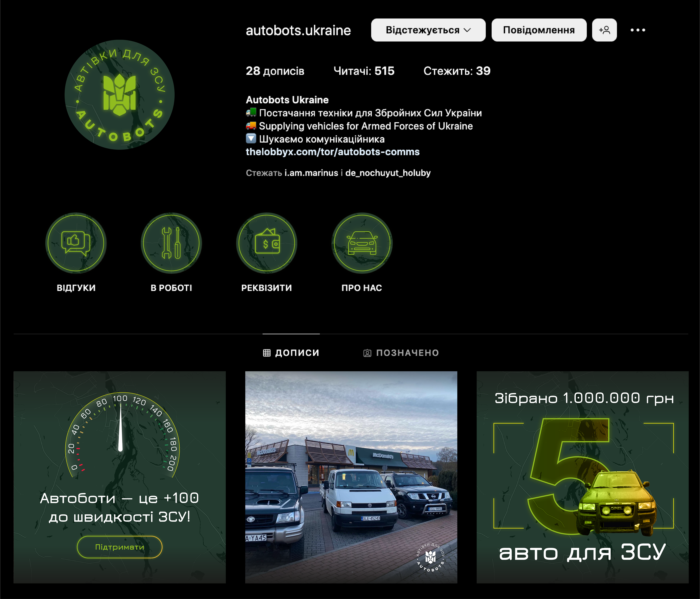Click the chevron on Відстежується button
Viewport: 700px width, 599px height.
pyautogui.click(x=467, y=30)
